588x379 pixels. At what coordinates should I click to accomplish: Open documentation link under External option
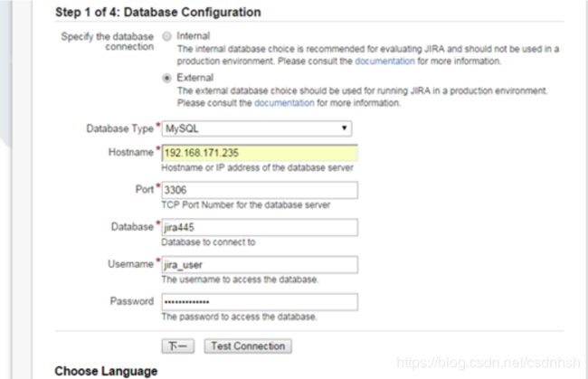[284, 103]
